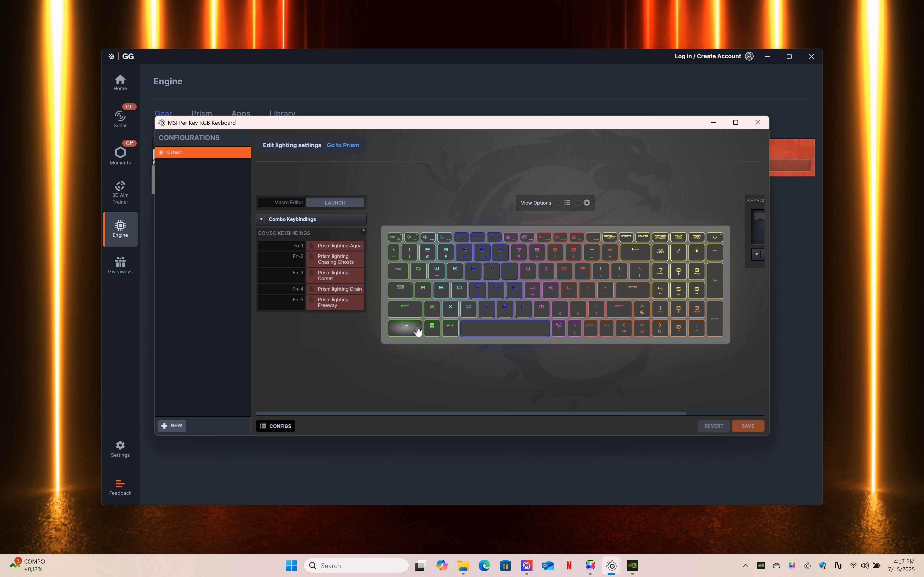924x577 pixels.
Task: Open the keyboard panel dropdown arrow
Action: pos(756,254)
